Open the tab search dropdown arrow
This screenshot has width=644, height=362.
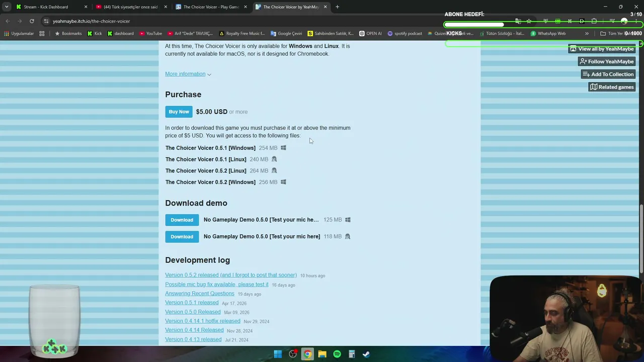click(6, 7)
